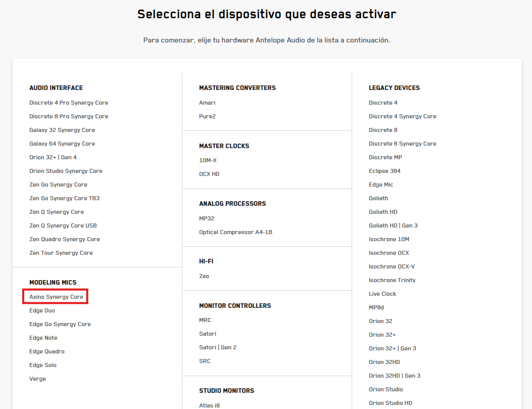Pick Orion 32+ | Gen 4 in Audio Interface
532x409 pixels.
tap(53, 157)
